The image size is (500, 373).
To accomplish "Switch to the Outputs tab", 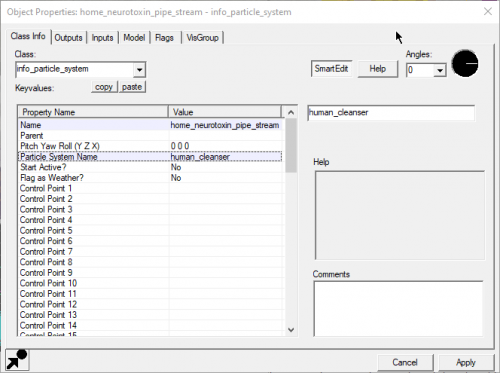I will [68, 38].
